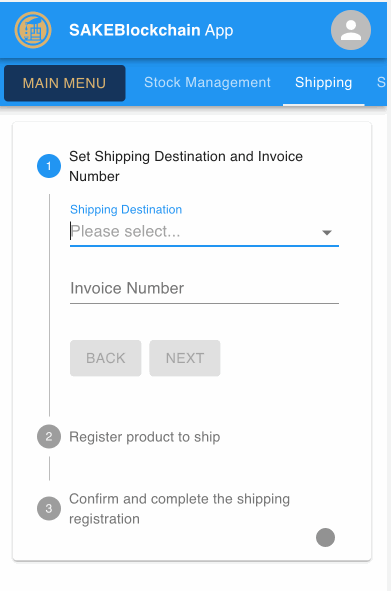Open the partially visible tab after Shipping
The height and width of the screenshot is (591, 391).
coord(381,83)
